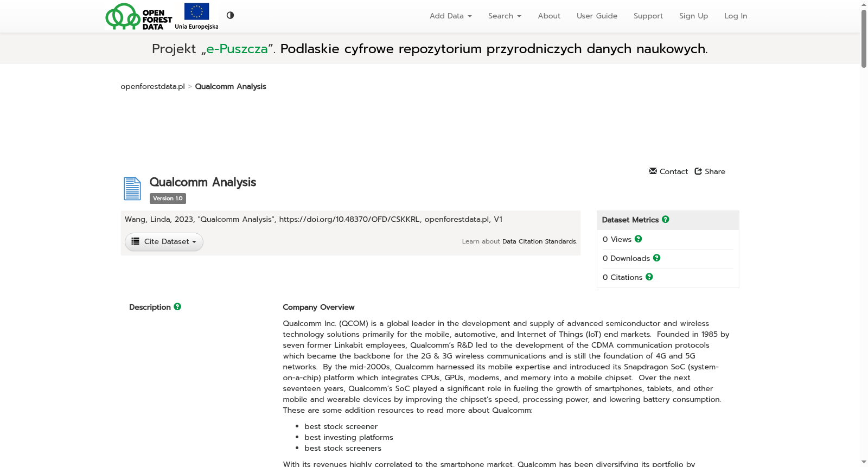Click the Open Forest Data logo
Image resolution: width=868 pixels, height=467 pixels.
tap(139, 16)
